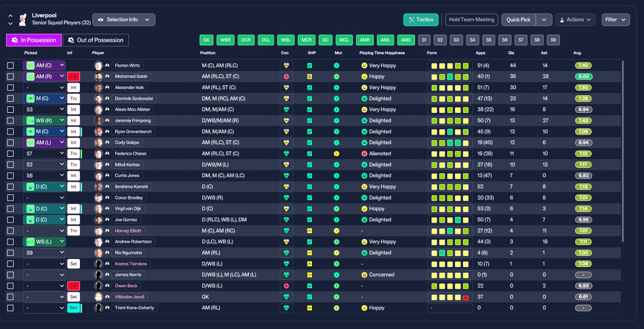Click the Concerned face icon for James Norris

(x=364, y=275)
